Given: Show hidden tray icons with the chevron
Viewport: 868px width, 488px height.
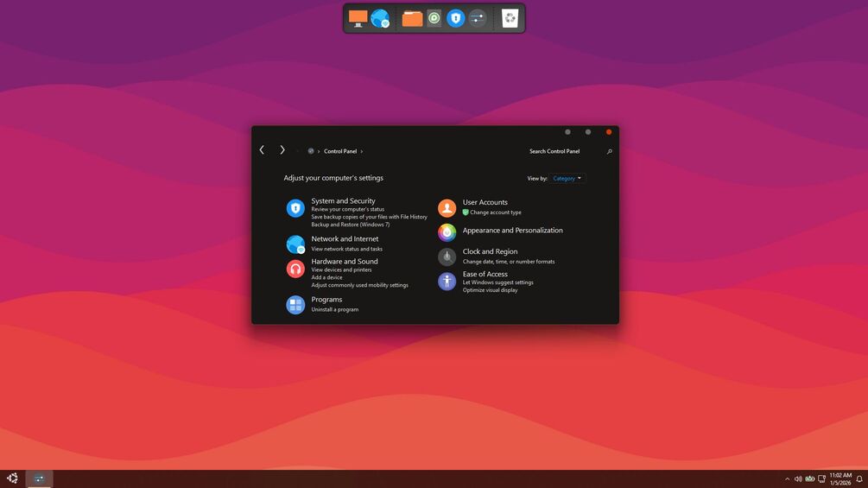Looking at the screenshot, I should tap(787, 479).
